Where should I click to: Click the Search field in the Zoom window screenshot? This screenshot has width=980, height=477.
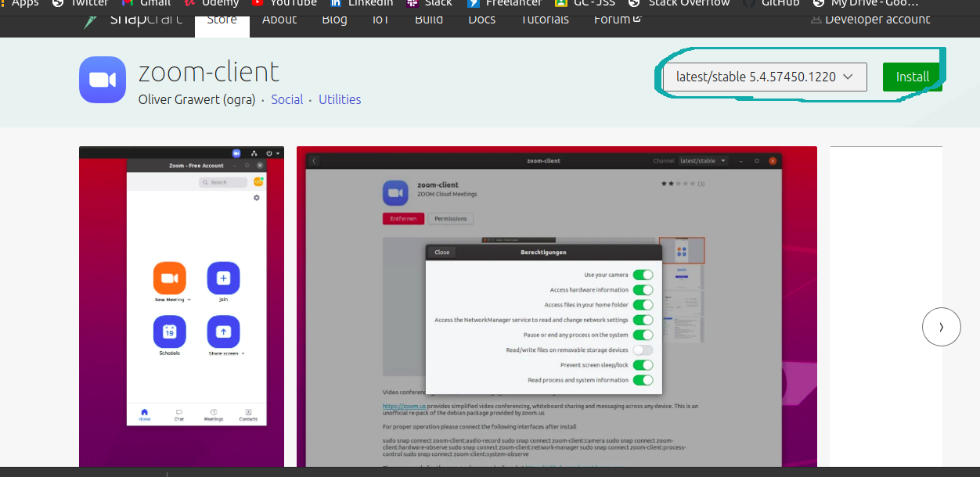[223, 182]
